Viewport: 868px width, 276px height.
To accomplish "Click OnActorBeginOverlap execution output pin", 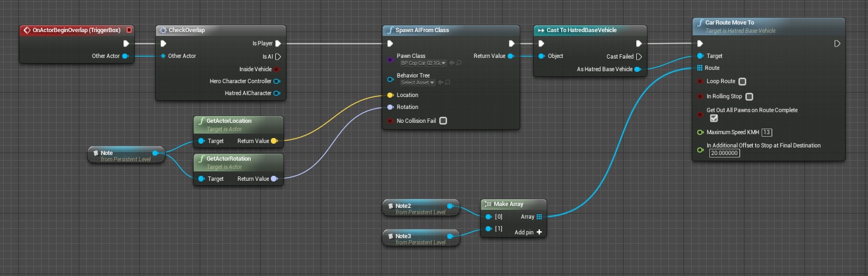I will point(126,43).
